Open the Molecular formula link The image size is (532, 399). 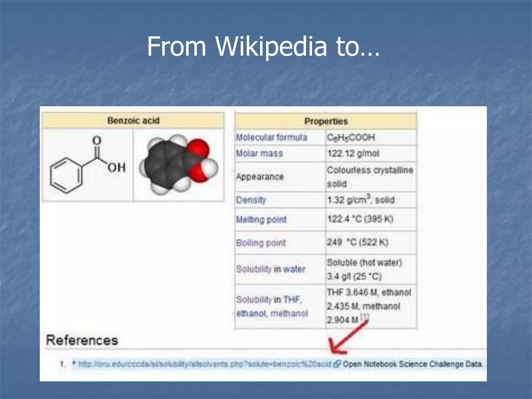(271, 137)
